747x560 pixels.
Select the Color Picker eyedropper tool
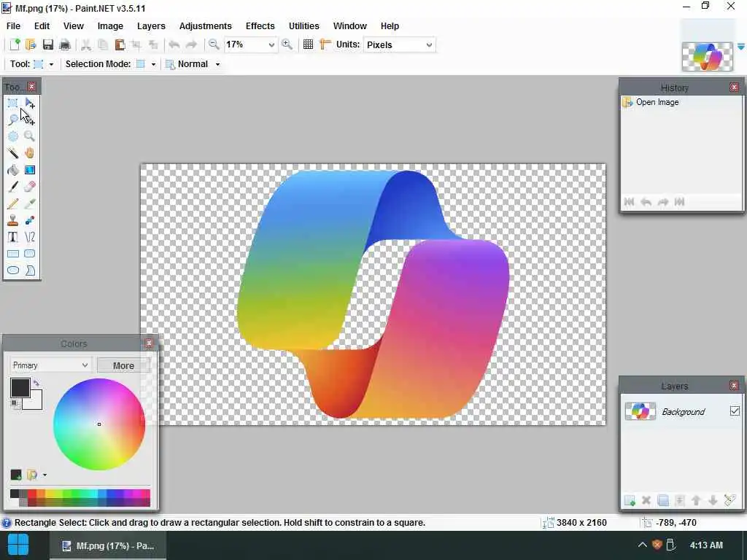click(x=29, y=204)
